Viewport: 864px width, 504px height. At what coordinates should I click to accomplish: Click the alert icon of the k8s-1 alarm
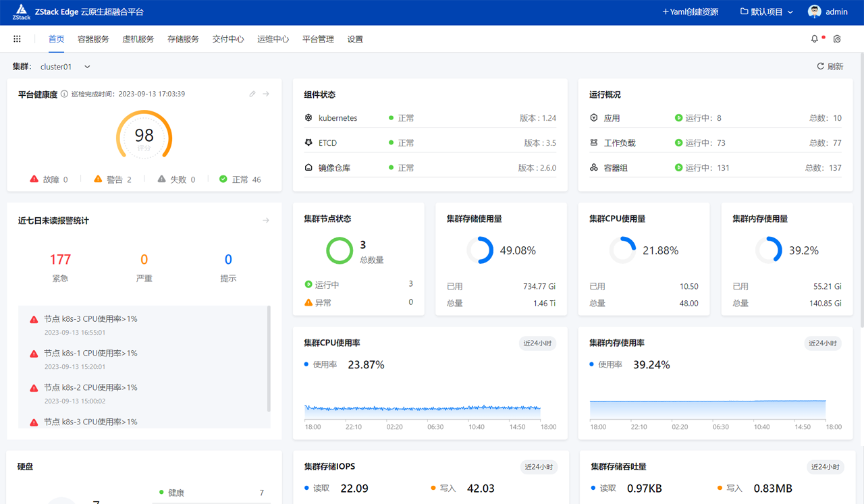pyautogui.click(x=34, y=354)
